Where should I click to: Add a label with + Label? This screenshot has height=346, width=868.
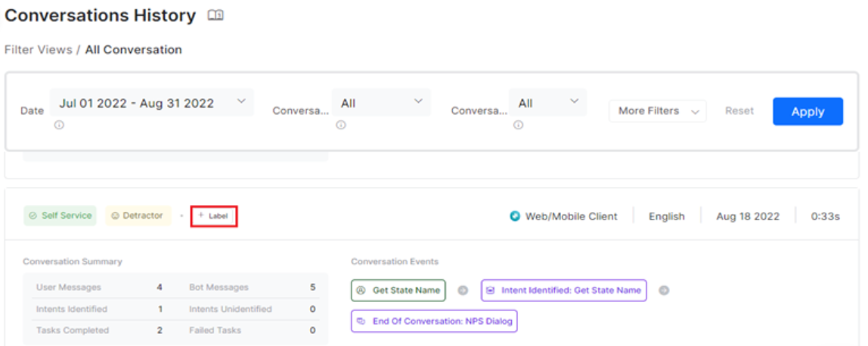click(214, 217)
